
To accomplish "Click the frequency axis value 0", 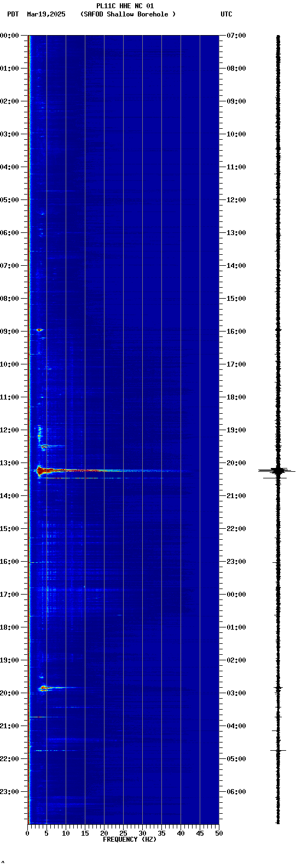I will [x=27, y=833].
